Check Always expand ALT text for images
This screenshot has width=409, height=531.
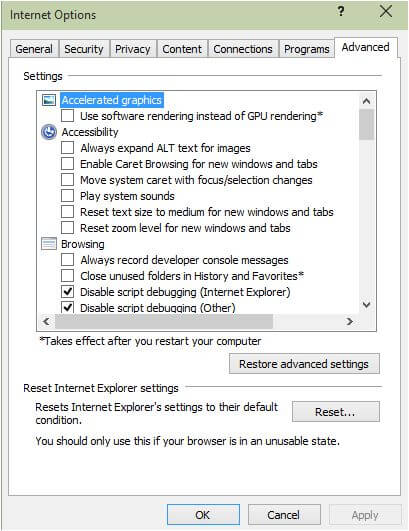tap(67, 148)
